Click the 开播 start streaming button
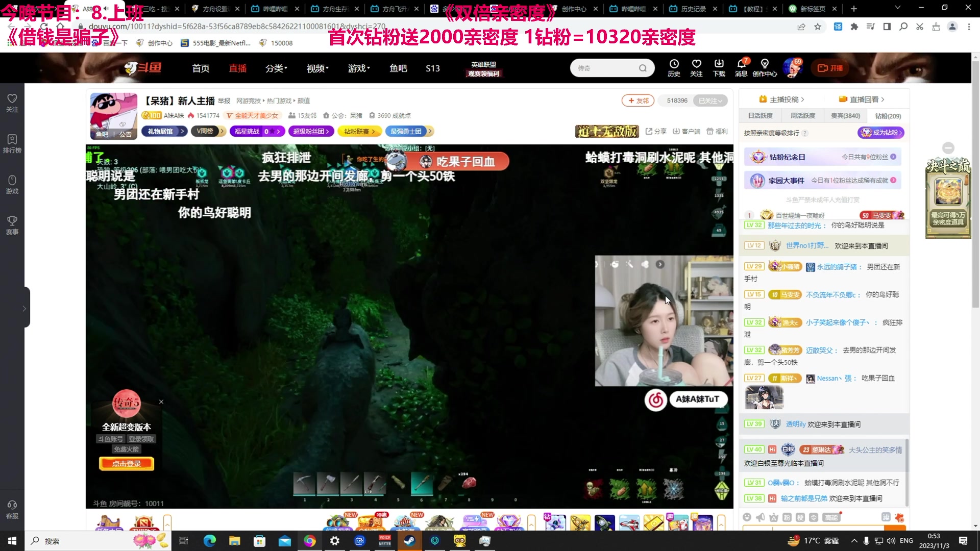The height and width of the screenshot is (551, 980). pyautogui.click(x=830, y=68)
